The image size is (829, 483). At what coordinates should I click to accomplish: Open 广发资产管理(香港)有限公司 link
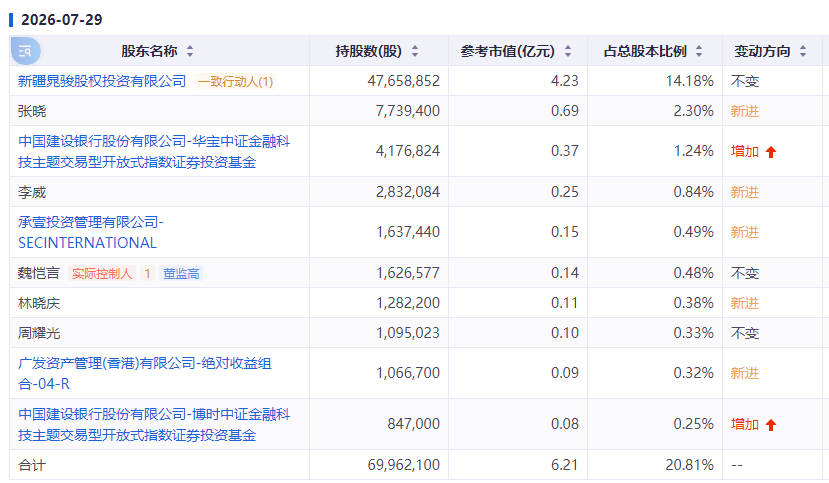(x=144, y=374)
